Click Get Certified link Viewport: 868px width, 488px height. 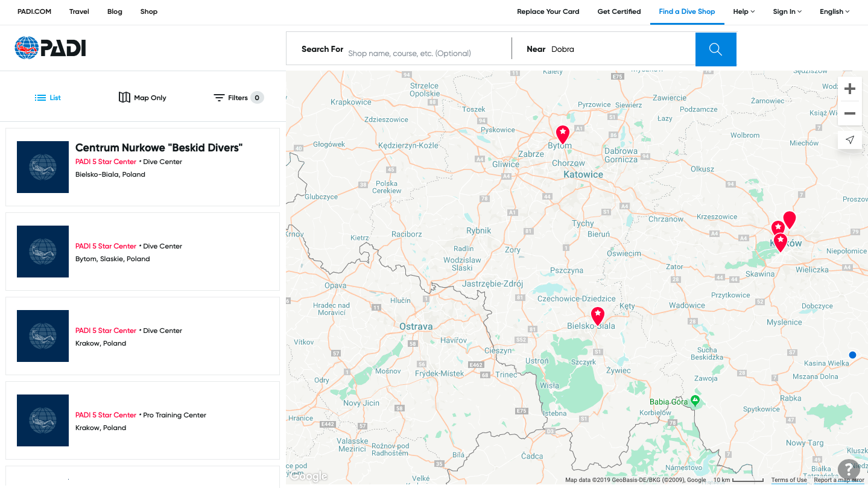pos(619,11)
